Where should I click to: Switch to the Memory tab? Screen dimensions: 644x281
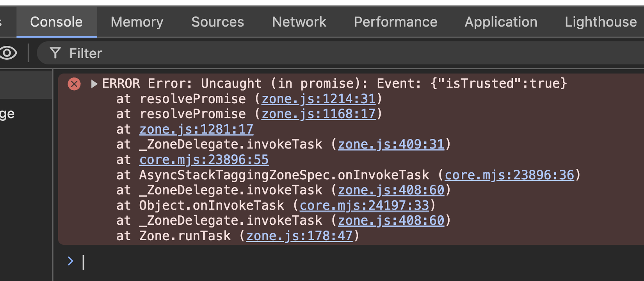[x=137, y=22]
